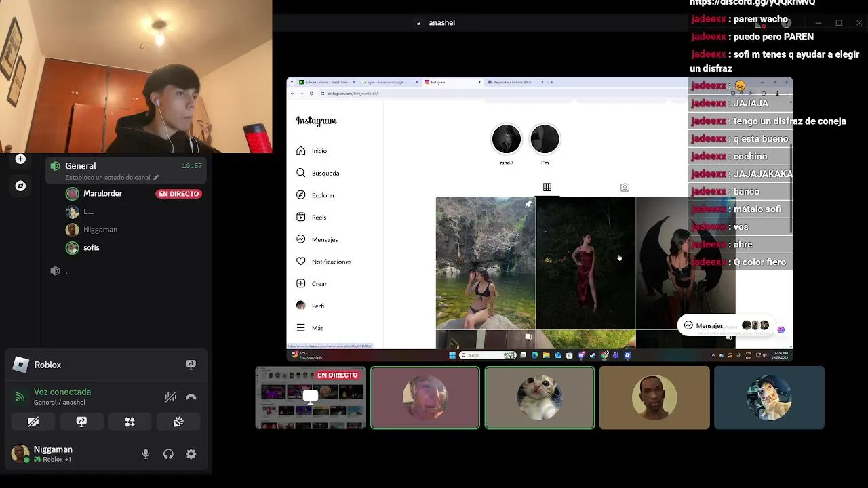Click the Windows taskbar search box
The width and height of the screenshot is (868, 488).
click(488, 355)
